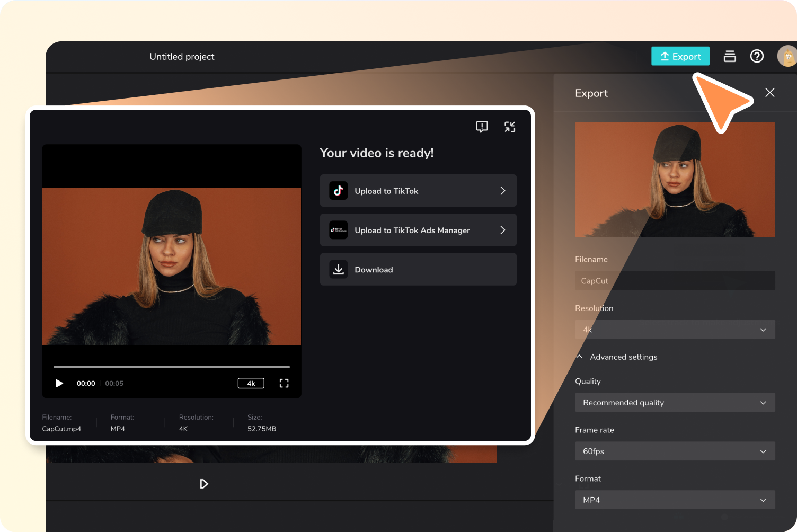Click the minimize dialog arrows icon
This screenshot has height=532, width=797.
pyautogui.click(x=510, y=127)
